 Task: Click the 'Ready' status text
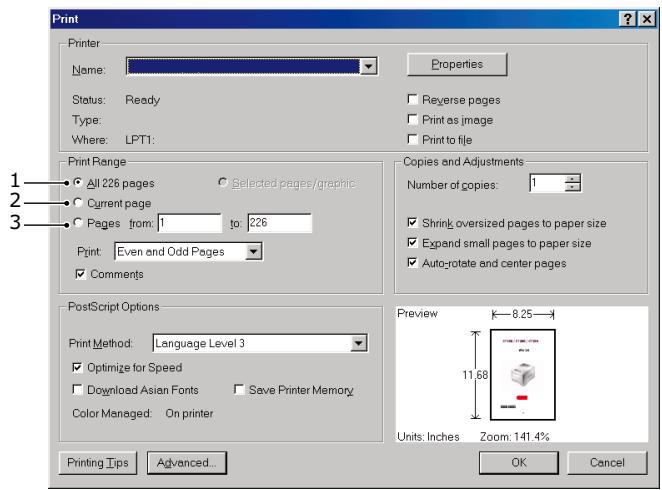coord(143,100)
